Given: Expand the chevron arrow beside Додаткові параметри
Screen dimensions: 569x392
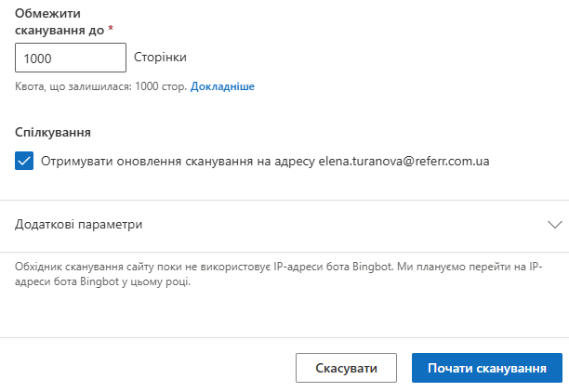Looking at the screenshot, I should point(555,225).
